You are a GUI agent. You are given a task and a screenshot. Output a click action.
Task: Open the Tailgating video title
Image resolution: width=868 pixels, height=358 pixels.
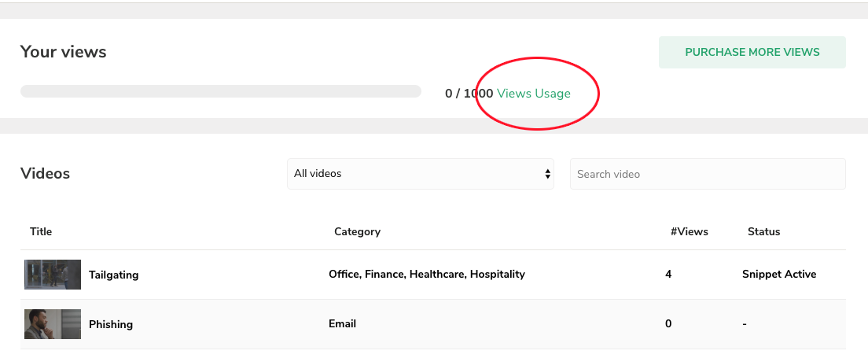click(113, 275)
